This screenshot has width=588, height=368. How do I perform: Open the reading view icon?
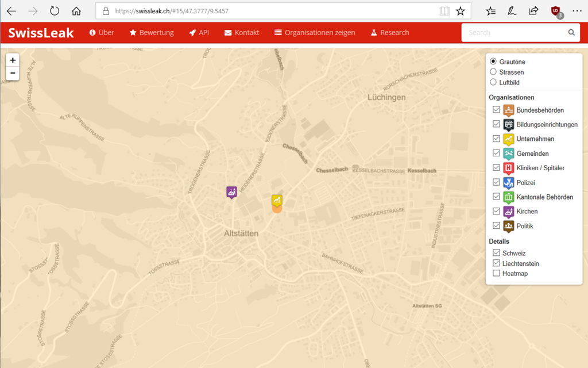444,11
